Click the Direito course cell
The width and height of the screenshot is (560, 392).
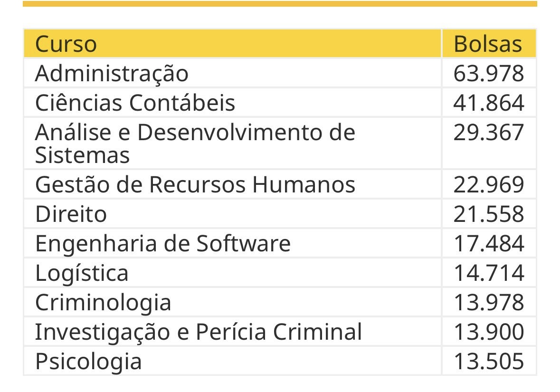coord(71,214)
